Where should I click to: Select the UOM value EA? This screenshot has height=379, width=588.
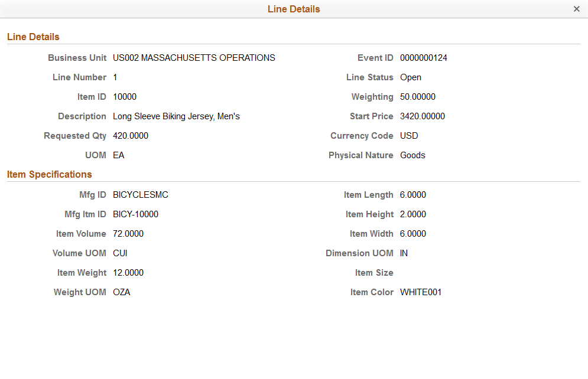(118, 155)
